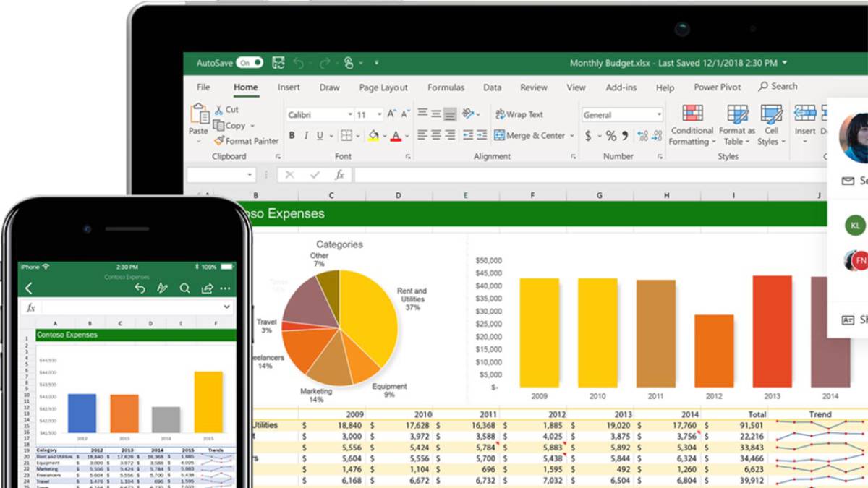Image resolution: width=868 pixels, height=488 pixels.
Task: Open the Font group dialog launcher
Action: 408,156
